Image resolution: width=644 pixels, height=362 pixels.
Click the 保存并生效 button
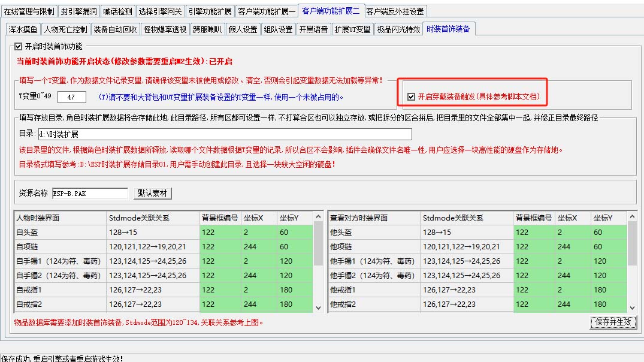[613, 322]
